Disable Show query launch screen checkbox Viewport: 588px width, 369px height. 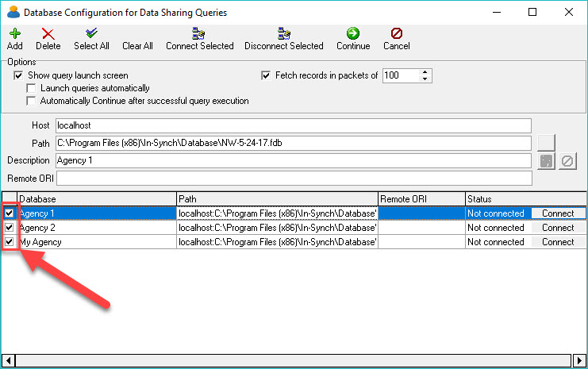click(19, 75)
